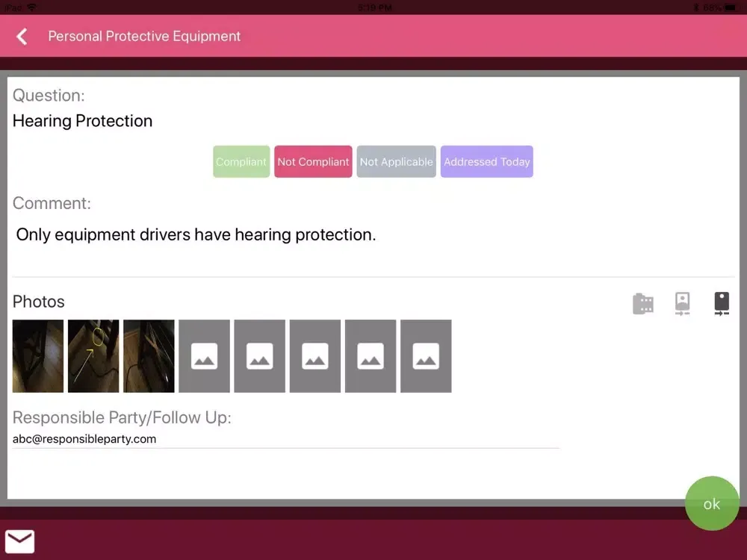Tap the third empty photo placeholder
Screen dimensions: 747x560
[x=315, y=356]
